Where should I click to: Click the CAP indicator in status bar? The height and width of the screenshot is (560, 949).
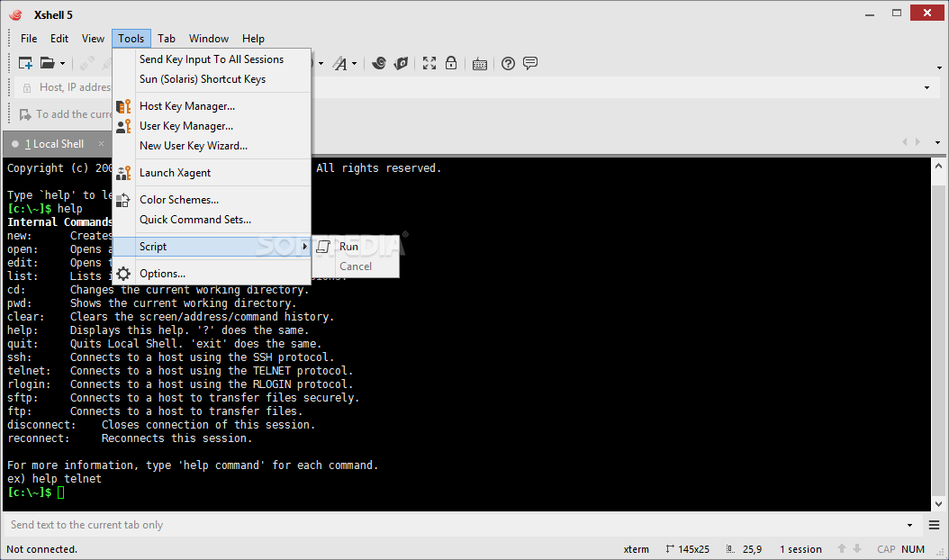coord(886,549)
